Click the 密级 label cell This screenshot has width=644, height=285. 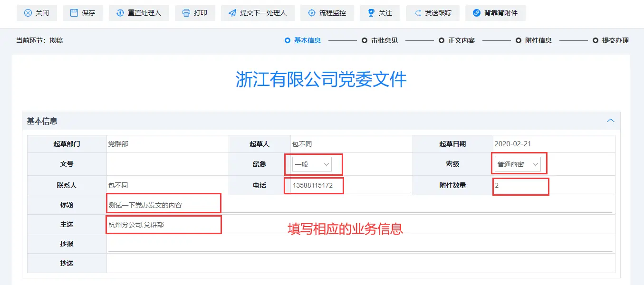tap(452, 164)
